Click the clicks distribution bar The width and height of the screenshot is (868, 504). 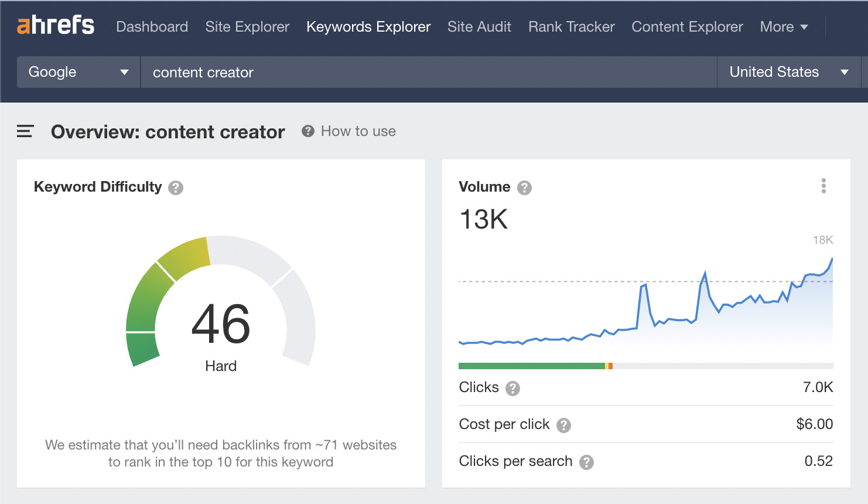click(644, 365)
